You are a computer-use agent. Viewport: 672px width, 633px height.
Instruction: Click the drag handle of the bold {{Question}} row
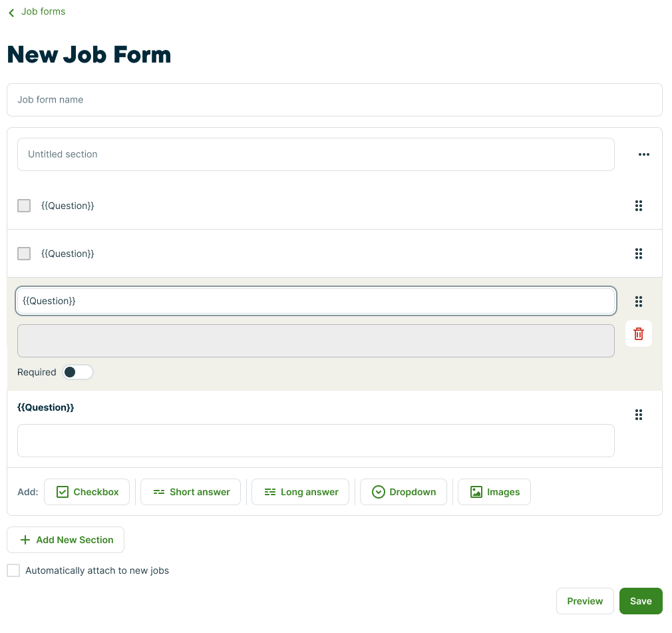coord(639,415)
